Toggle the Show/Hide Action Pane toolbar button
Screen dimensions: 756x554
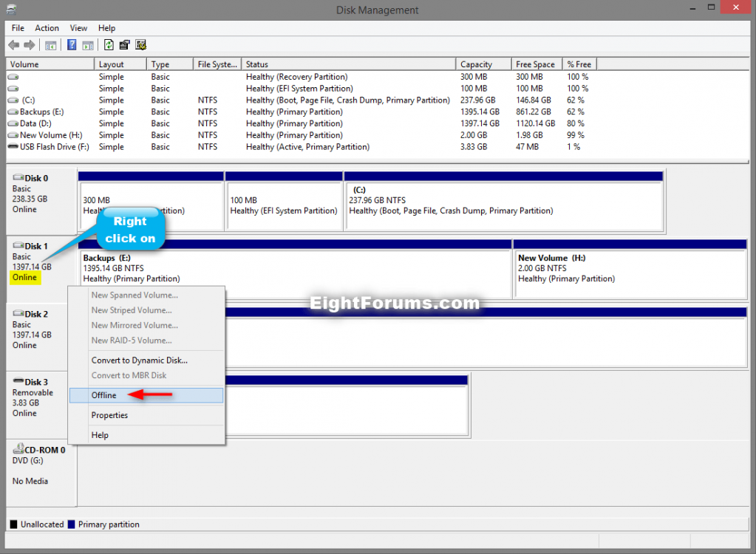pyautogui.click(x=87, y=44)
